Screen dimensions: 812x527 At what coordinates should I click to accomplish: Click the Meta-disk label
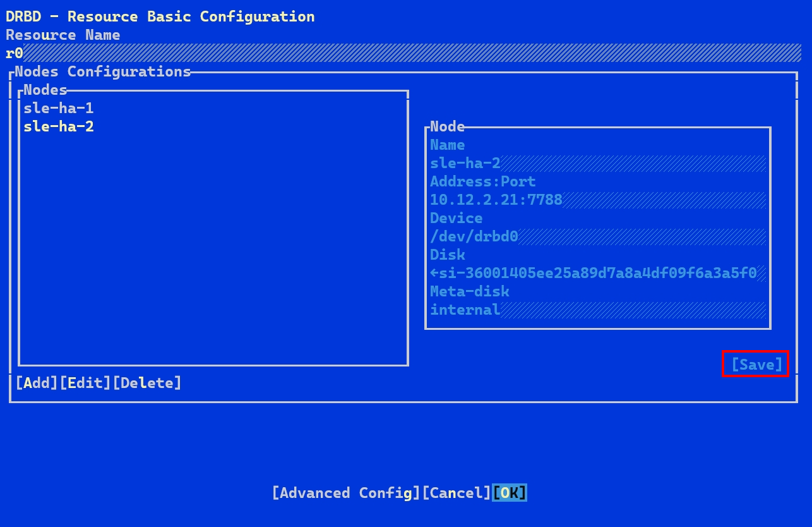[x=470, y=291]
